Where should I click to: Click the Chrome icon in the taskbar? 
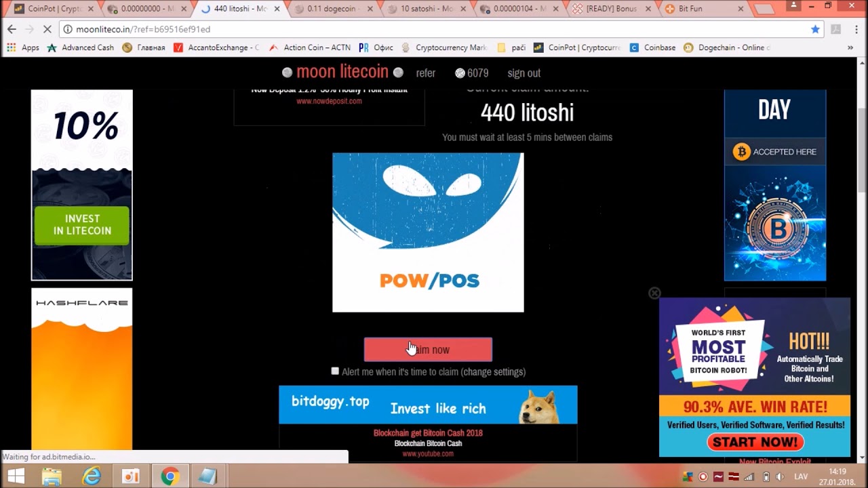click(x=170, y=476)
